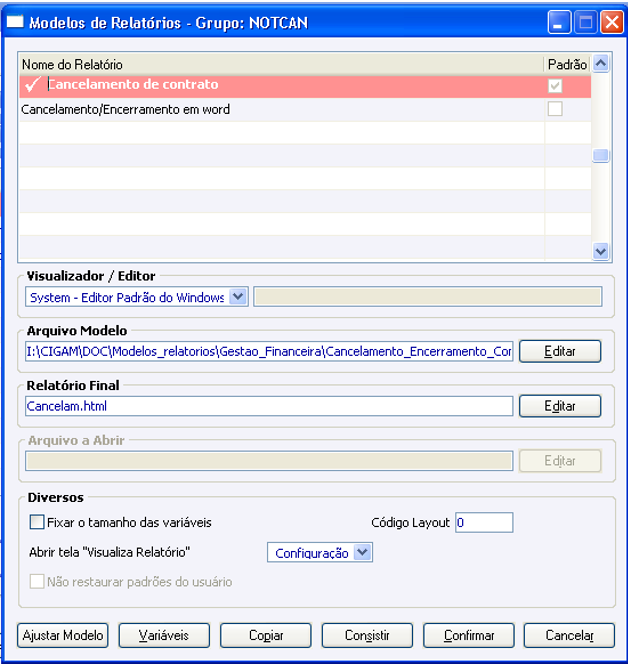Select 'Cancelamento/Encerramento em word' row

[x=305, y=110]
